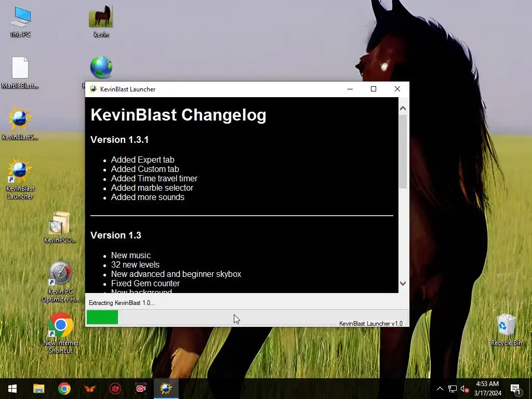The width and height of the screenshot is (532, 399).
Task: Show hidden system tray icons
Action: coord(440,389)
